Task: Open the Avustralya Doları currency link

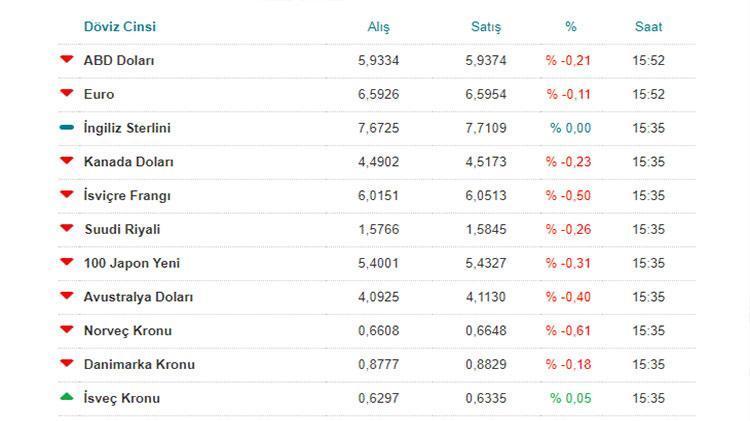Action: (139, 298)
